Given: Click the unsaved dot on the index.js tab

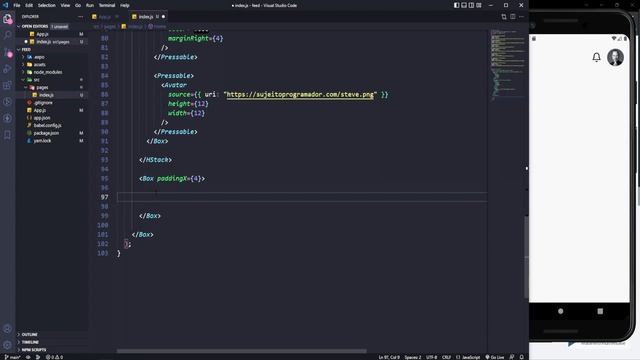Looking at the screenshot, I should click(163, 17).
